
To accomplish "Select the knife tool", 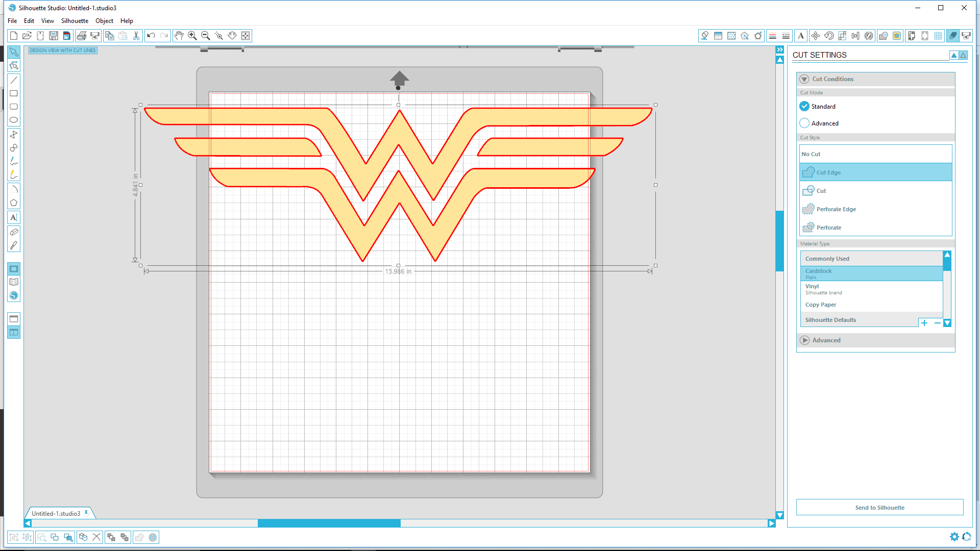I will pyautogui.click(x=14, y=245).
